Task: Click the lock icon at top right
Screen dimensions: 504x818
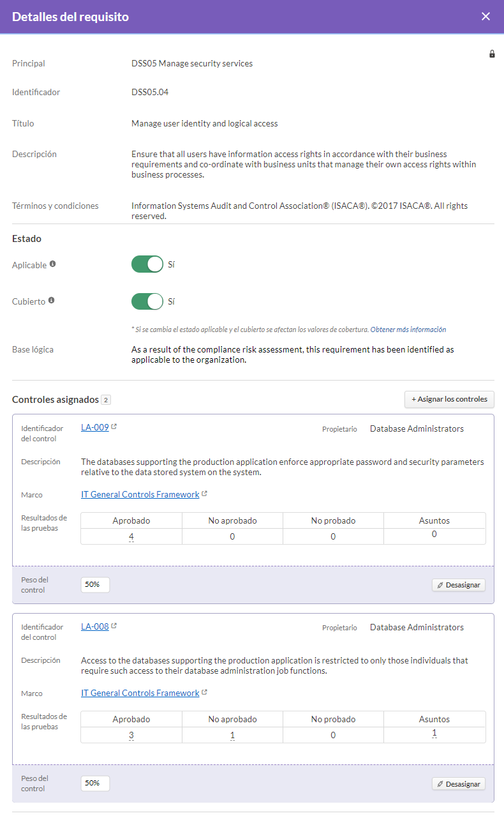Action: point(492,54)
